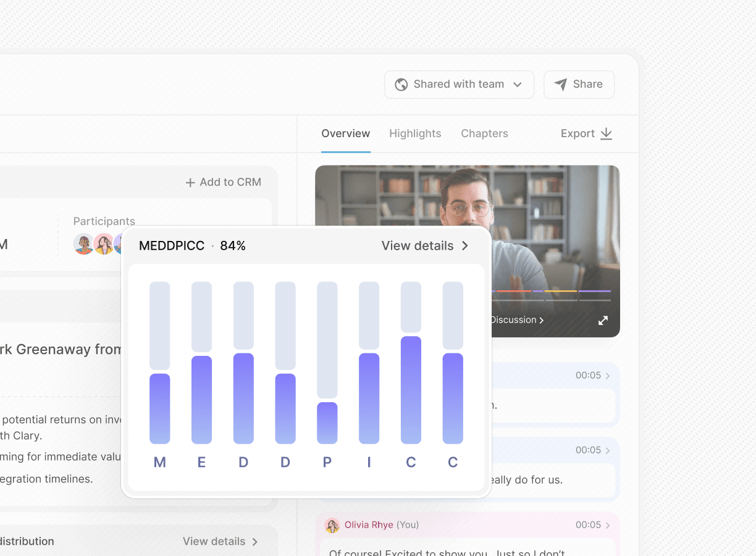This screenshot has height=556, width=756.
Task: Click the second participant avatar
Action: (x=104, y=244)
